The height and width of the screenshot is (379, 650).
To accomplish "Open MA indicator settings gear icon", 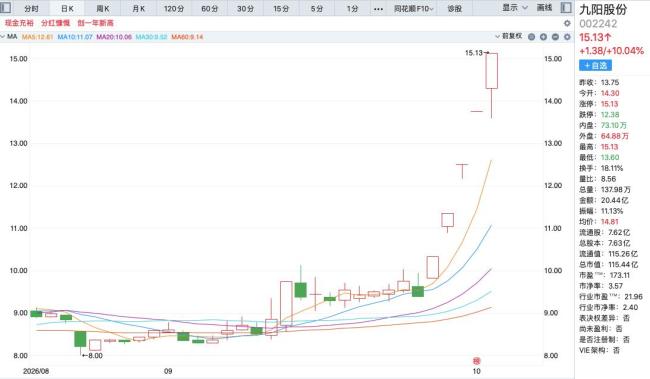I will [x=567, y=37].
